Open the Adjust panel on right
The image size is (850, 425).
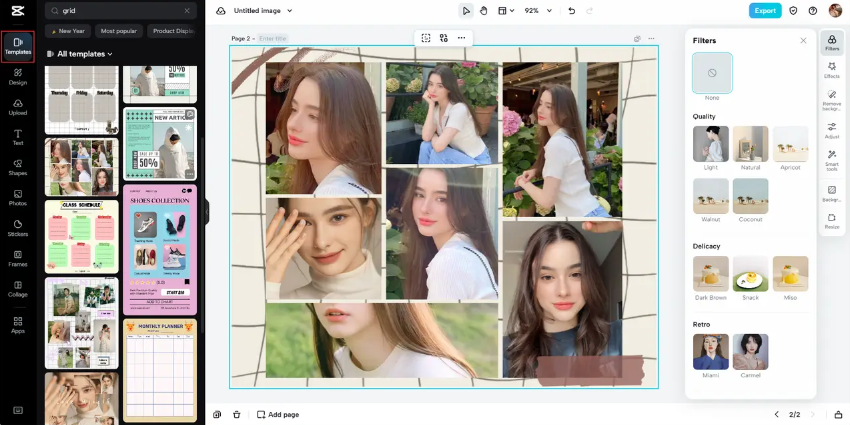tap(831, 130)
